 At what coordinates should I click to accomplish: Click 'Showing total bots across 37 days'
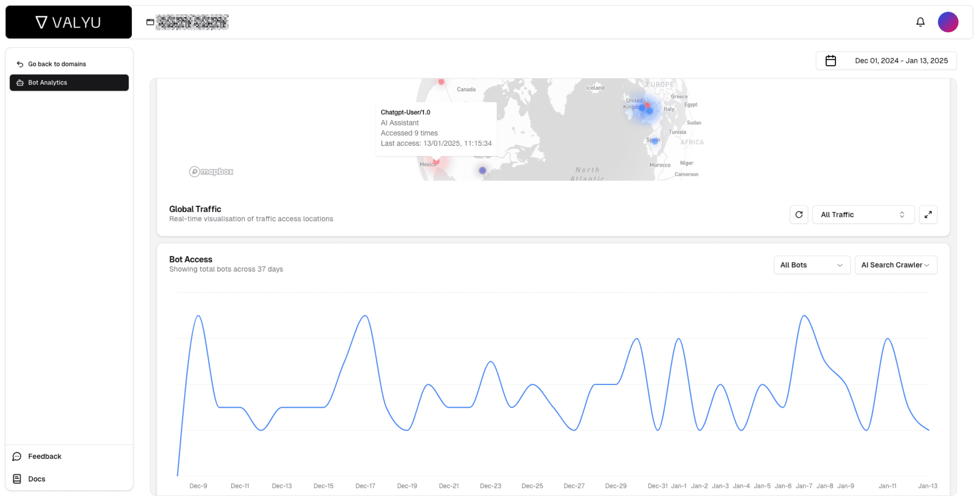point(226,269)
